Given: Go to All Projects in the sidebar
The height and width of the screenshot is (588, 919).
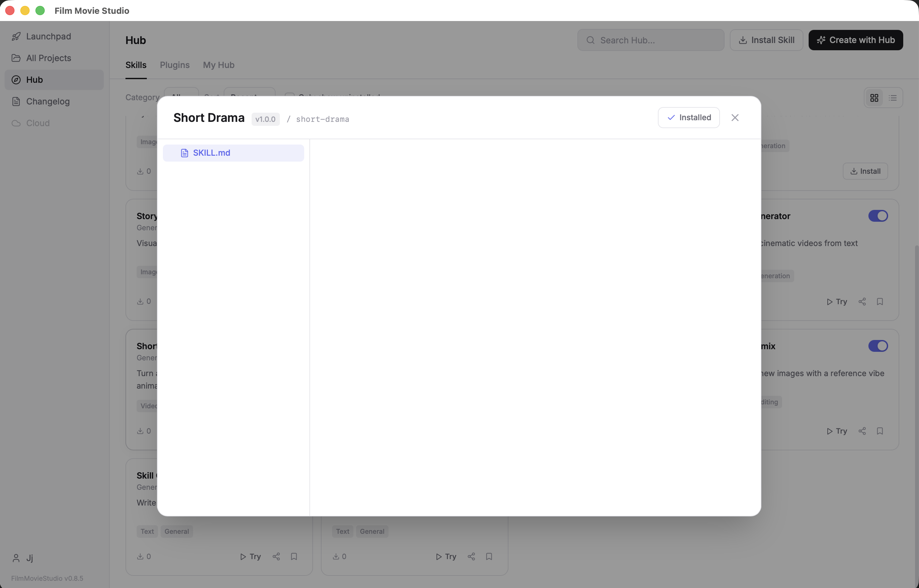Looking at the screenshot, I should coord(54,58).
